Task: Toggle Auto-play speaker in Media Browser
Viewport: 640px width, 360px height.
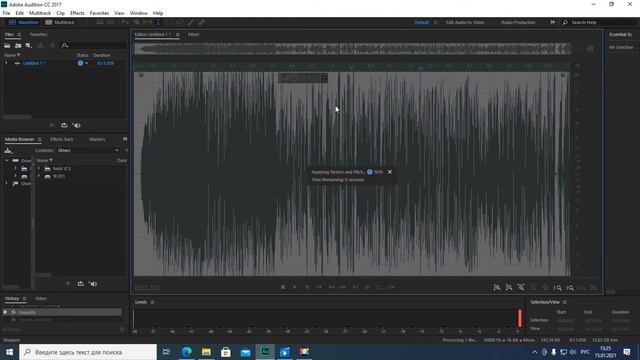Action: tap(93, 284)
